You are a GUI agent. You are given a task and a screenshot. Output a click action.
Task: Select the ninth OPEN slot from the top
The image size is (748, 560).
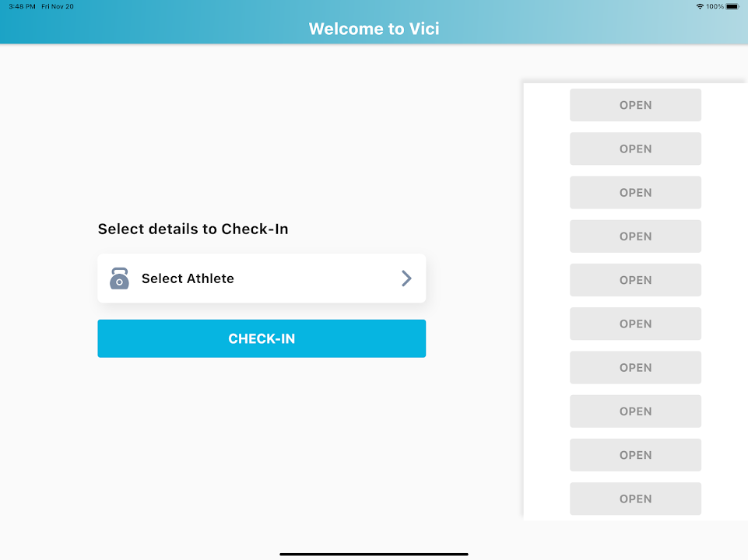[635, 455]
